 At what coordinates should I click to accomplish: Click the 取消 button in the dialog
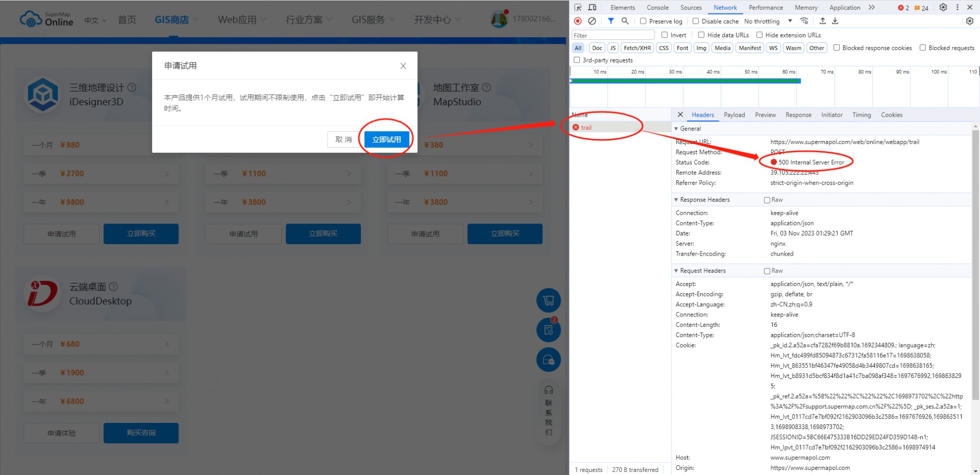[343, 139]
